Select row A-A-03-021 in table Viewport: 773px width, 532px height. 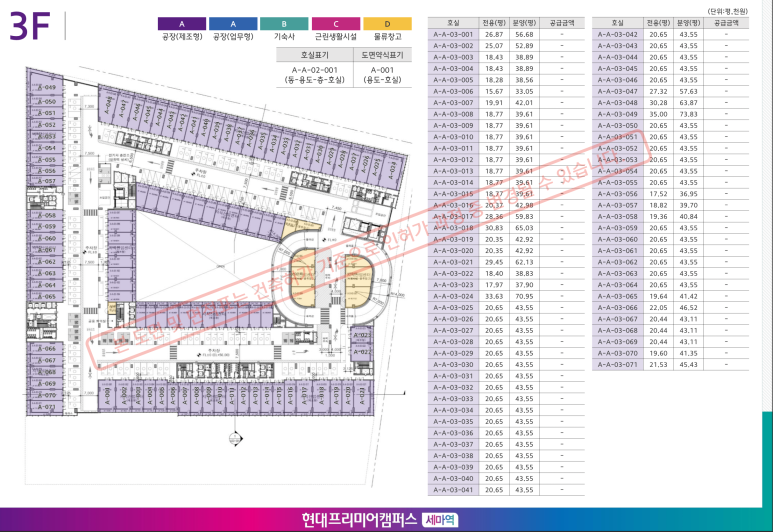[506, 262]
